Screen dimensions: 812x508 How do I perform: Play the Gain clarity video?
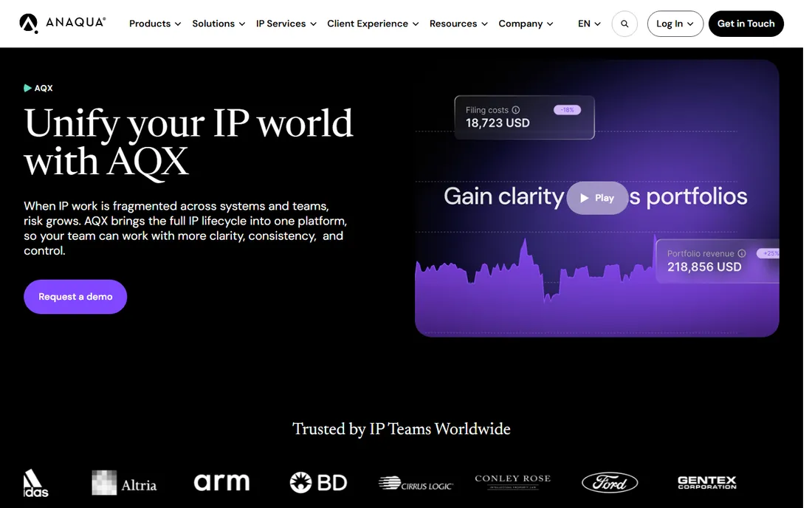(x=597, y=198)
